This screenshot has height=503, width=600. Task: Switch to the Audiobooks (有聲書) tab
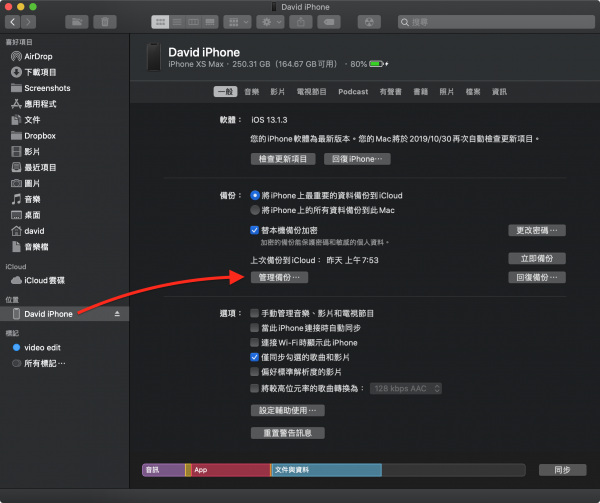(x=391, y=92)
